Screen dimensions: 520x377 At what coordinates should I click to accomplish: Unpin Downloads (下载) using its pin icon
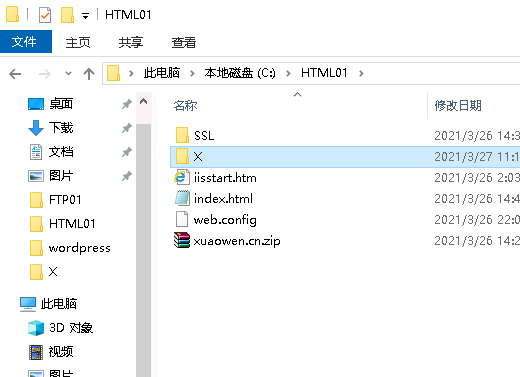(126, 128)
